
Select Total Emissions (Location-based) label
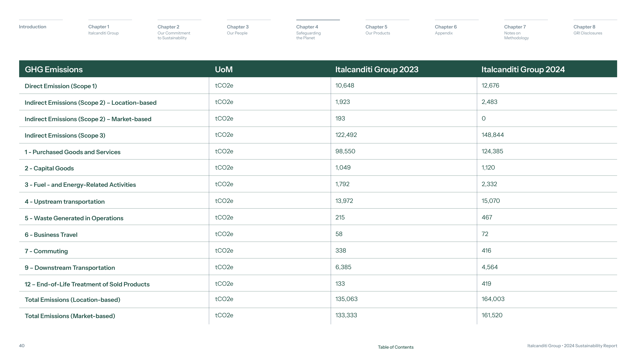pyautogui.click(x=72, y=300)
